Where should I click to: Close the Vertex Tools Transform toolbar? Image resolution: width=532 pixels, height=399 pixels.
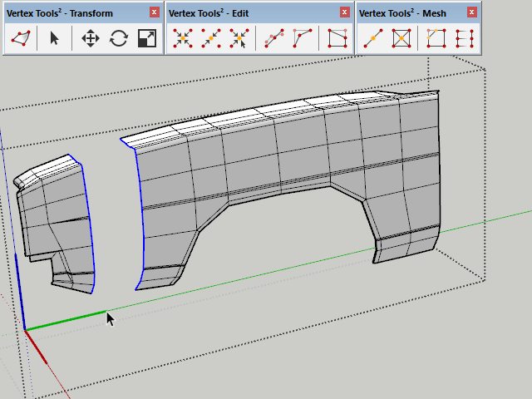(x=155, y=12)
